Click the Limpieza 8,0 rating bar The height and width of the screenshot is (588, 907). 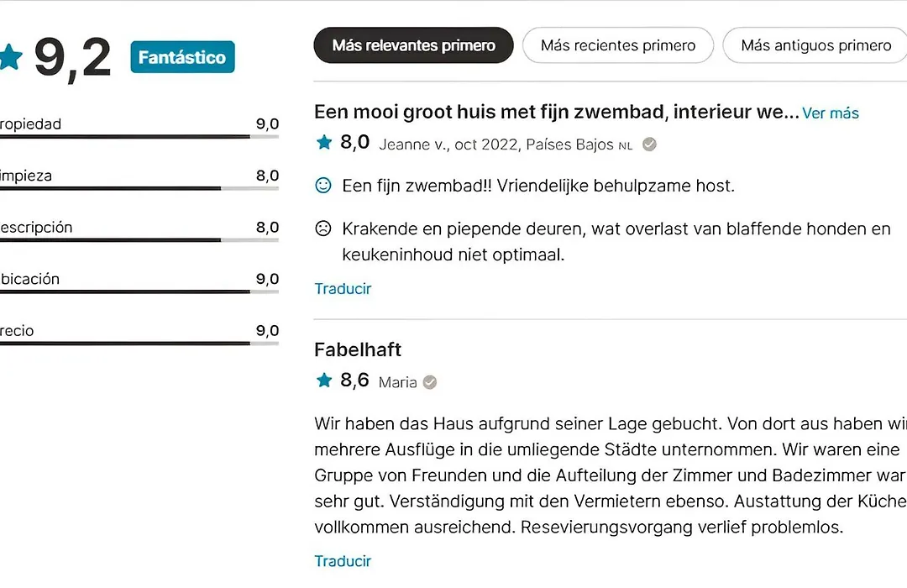pyautogui.click(x=139, y=188)
